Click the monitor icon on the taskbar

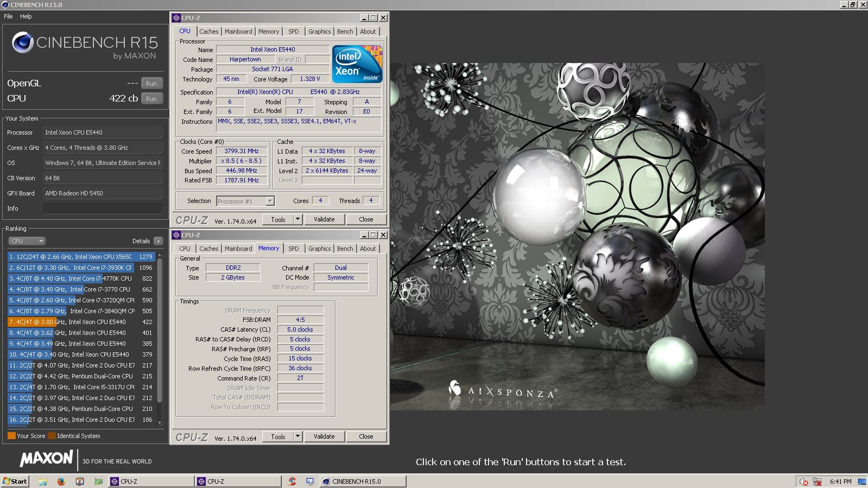point(310,481)
